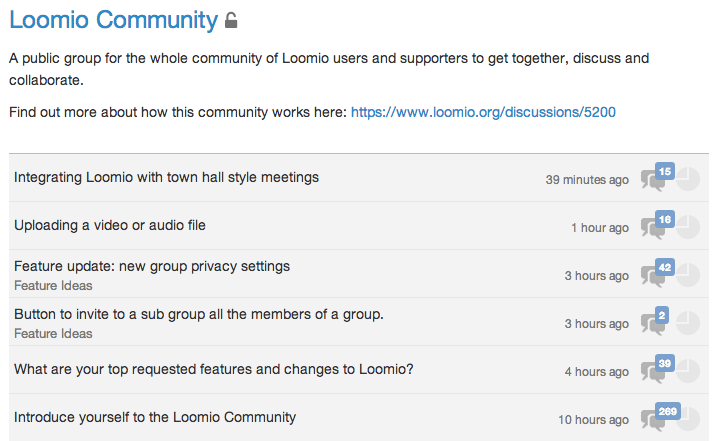
Task: Click the unlocked padlock icon beside the title
Action: point(231,21)
